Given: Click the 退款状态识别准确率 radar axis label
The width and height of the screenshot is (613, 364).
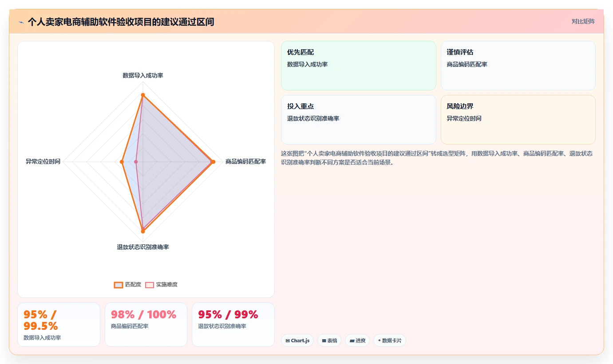Looking at the screenshot, I should (x=143, y=247).
